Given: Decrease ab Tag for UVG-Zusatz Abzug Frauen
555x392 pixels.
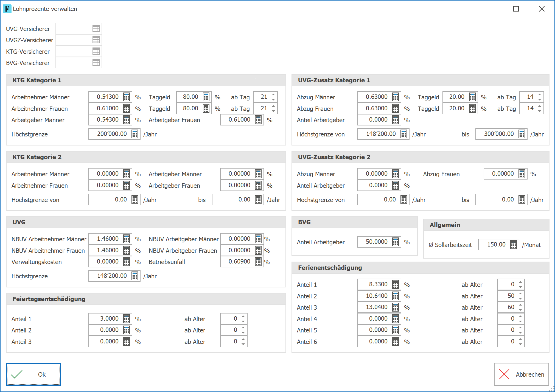Looking at the screenshot, I should coord(540,111).
